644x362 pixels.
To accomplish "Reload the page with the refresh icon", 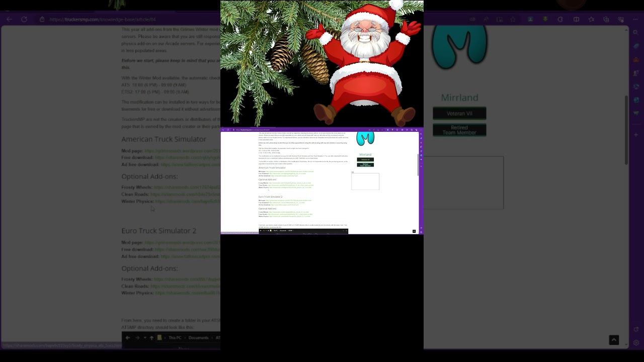I will 228,130.
